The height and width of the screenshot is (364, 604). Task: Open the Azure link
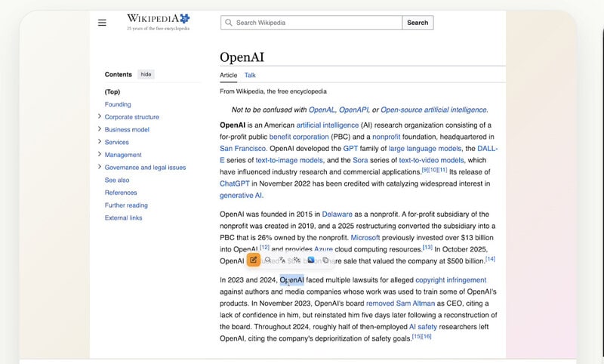coord(324,249)
